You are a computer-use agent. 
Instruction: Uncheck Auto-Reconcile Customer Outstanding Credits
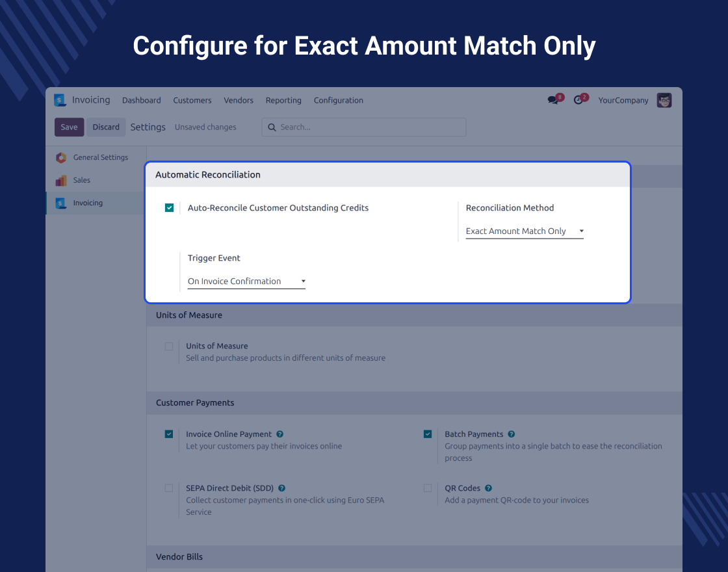[169, 208]
